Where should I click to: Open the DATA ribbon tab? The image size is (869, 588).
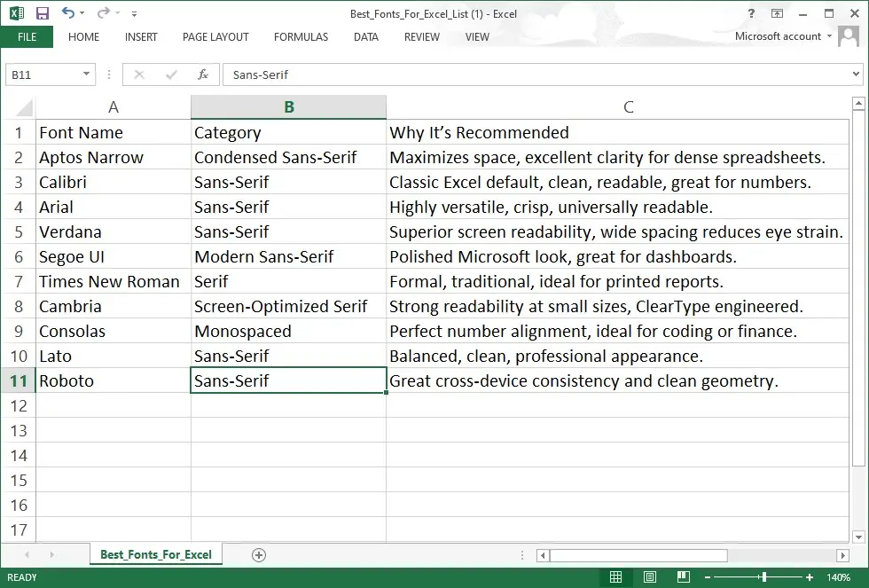[x=365, y=36]
